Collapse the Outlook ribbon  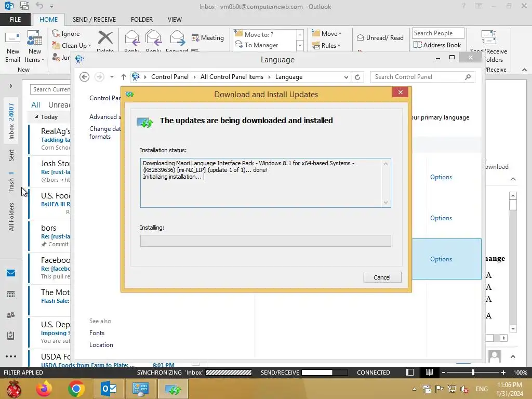[525, 70]
